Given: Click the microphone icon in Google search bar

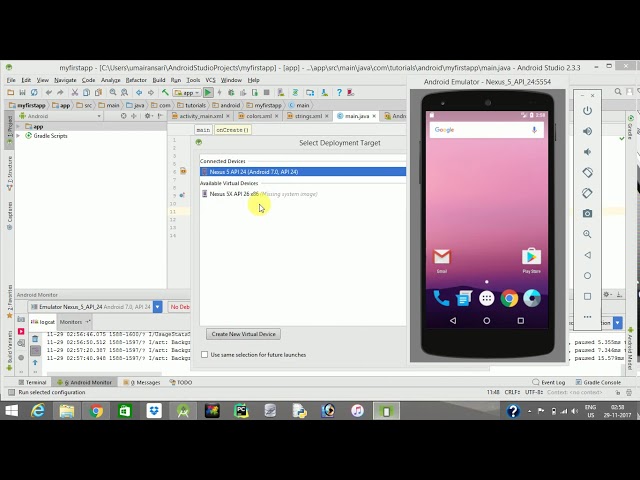Looking at the screenshot, I should coord(534,130).
